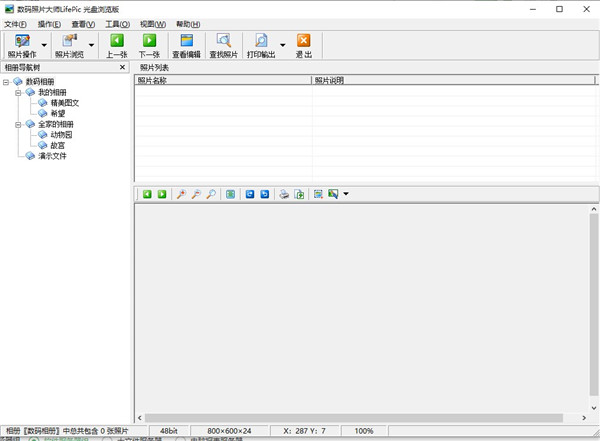Screen dimensions: 600x441
Task: Open the 文件(F) menu
Action: click(x=15, y=24)
